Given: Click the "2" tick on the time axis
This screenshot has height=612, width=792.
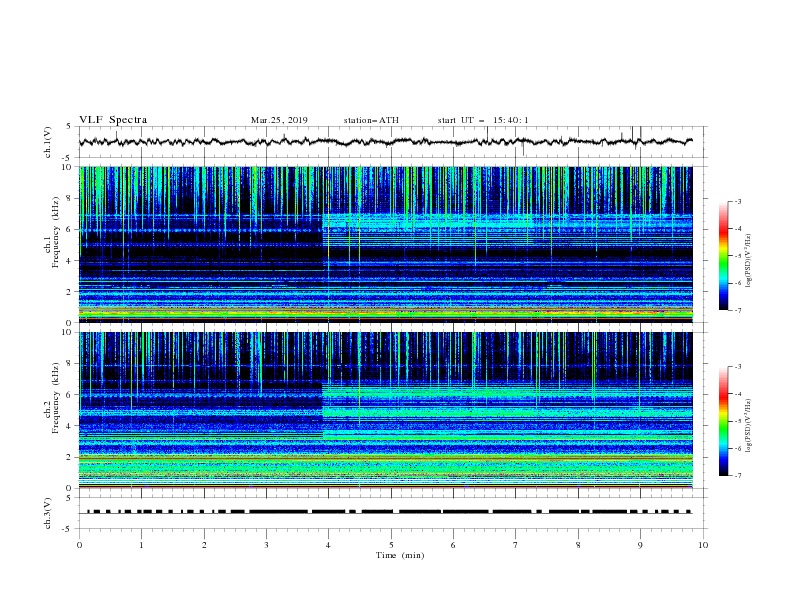Looking at the screenshot, I should (x=204, y=545).
